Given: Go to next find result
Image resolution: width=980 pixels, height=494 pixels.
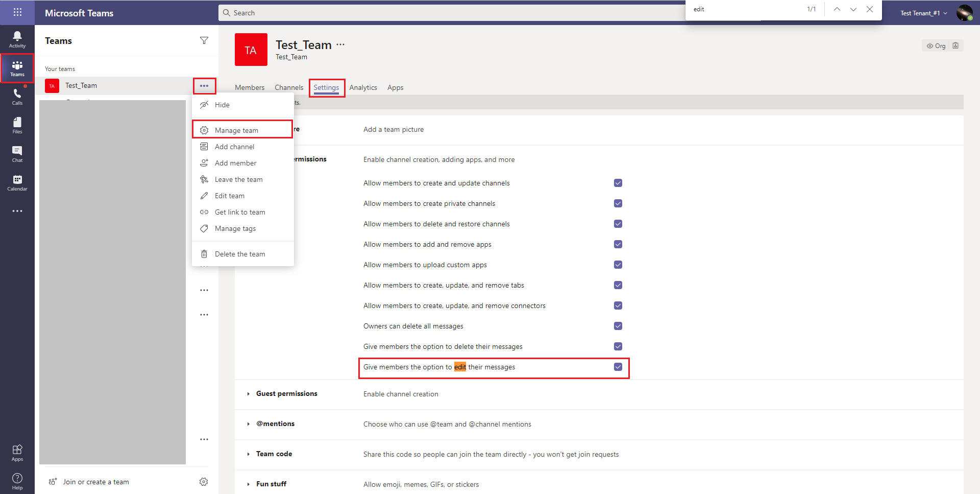Looking at the screenshot, I should click(x=853, y=9).
